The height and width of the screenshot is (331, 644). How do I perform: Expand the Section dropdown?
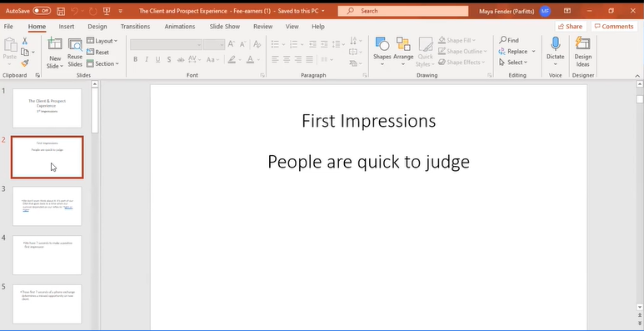(x=102, y=63)
